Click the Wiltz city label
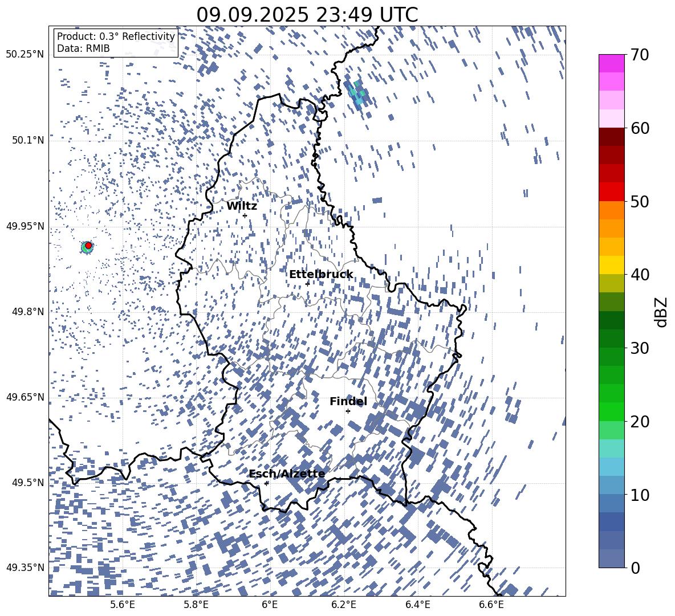675x616 pixels. point(242,206)
